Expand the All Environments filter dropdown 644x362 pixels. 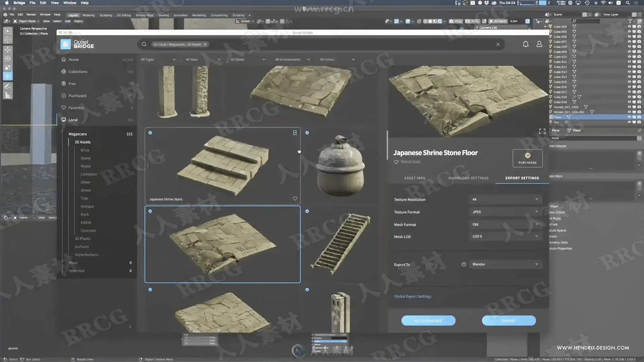pyautogui.click(x=292, y=59)
